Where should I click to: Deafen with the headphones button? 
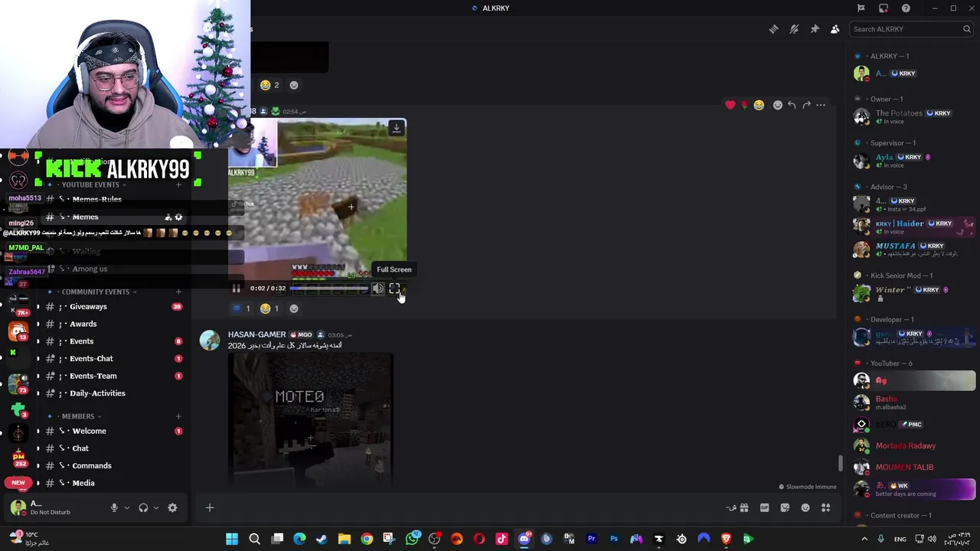(143, 507)
